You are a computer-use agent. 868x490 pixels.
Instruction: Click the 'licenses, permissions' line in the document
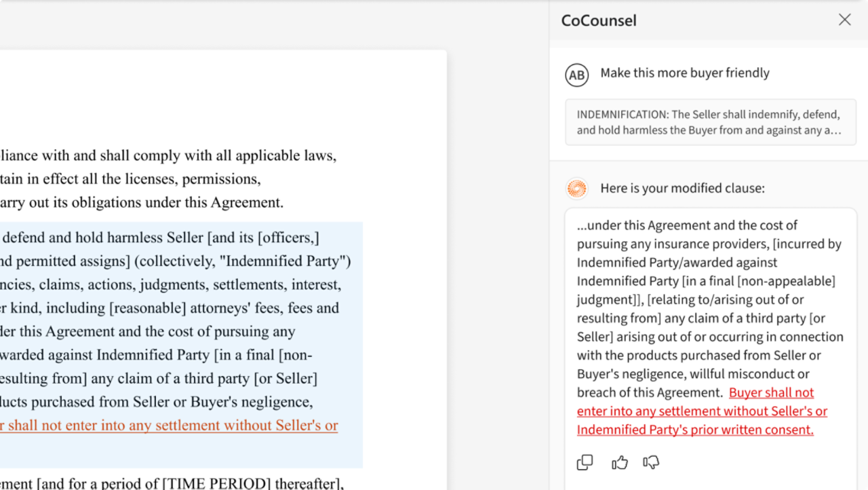pos(130,179)
